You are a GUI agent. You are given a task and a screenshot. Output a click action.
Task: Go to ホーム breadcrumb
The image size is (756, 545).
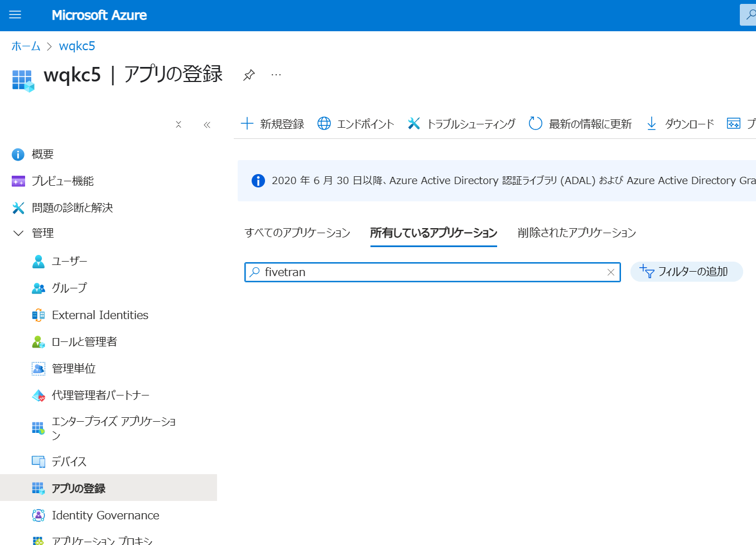[x=26, y=46]
